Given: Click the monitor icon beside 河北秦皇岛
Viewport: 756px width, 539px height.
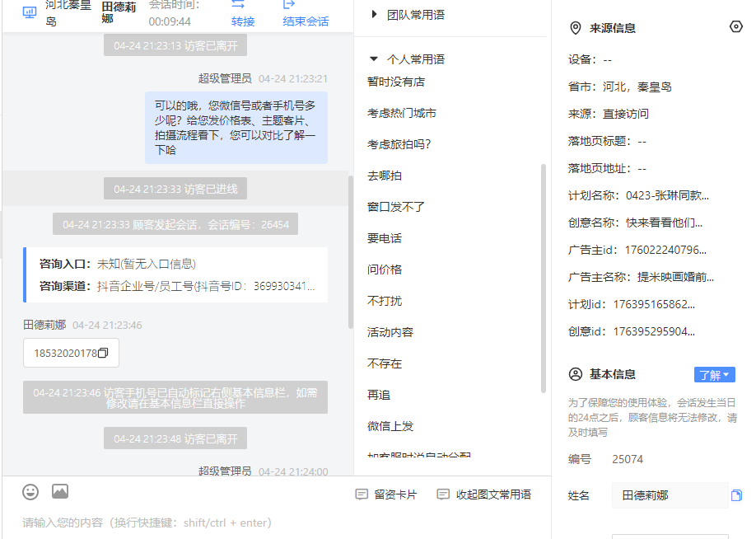Looking at the screenshot, I should [30, 12].
